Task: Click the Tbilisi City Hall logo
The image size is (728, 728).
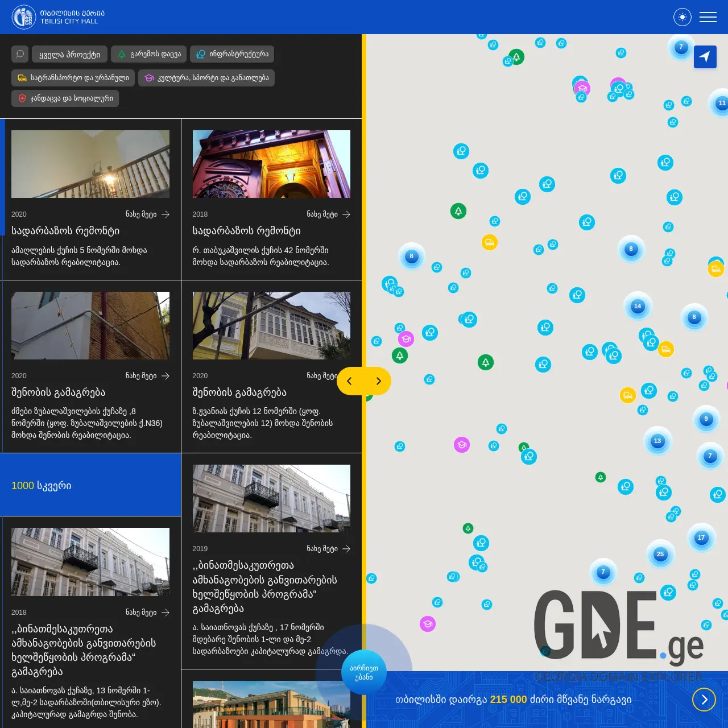Action: pos(23,16)
